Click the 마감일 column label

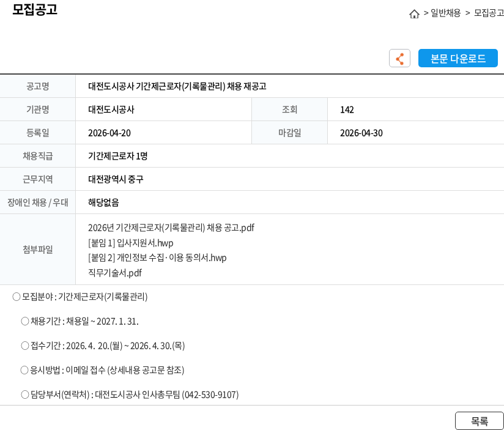click(289, 133)
